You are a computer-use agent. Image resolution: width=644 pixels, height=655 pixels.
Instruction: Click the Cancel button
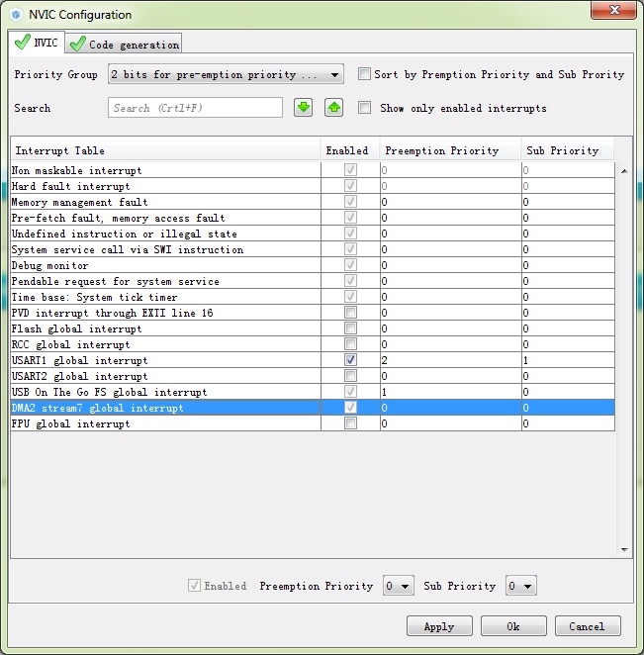(x=588, y=626)
